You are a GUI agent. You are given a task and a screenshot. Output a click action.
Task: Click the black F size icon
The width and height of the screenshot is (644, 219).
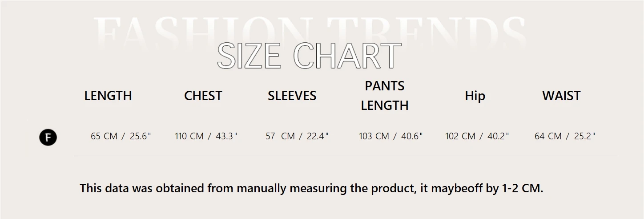tap(48, 137)
